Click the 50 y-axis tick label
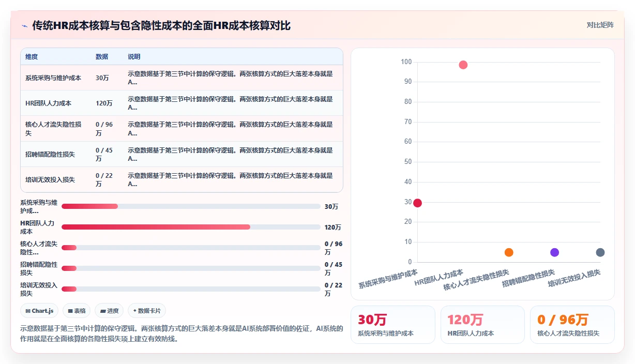The width and height of the screenshot is (635, 364). [x=408, y=162]
